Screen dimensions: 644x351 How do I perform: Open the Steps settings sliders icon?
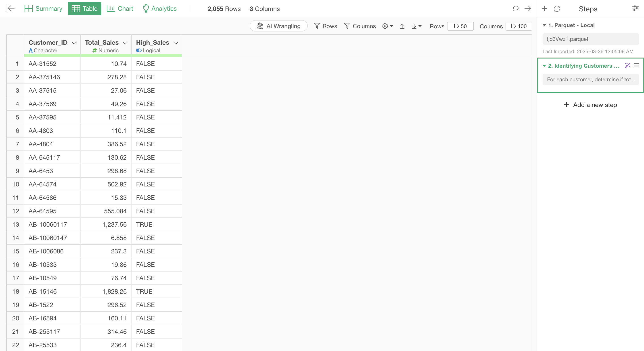635,8
